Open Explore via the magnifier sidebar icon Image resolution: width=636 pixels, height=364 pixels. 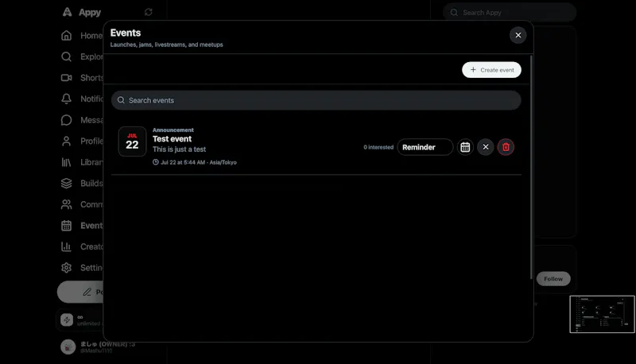point(67,56)
